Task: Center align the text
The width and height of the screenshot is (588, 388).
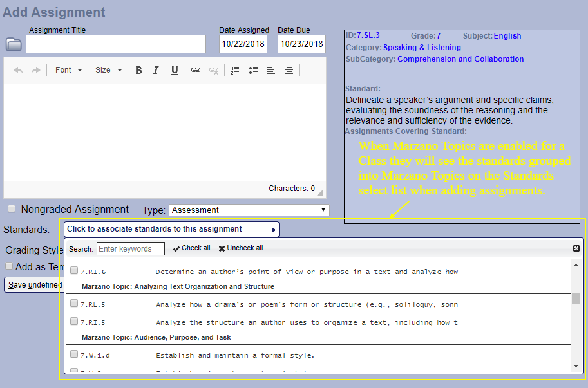Action: coord(289,70)
